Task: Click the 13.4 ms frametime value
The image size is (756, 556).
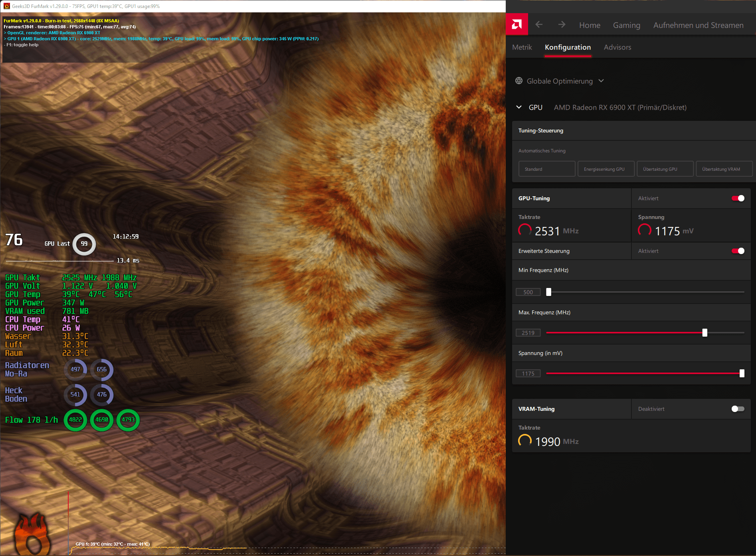Action: [x=128, y=260]
